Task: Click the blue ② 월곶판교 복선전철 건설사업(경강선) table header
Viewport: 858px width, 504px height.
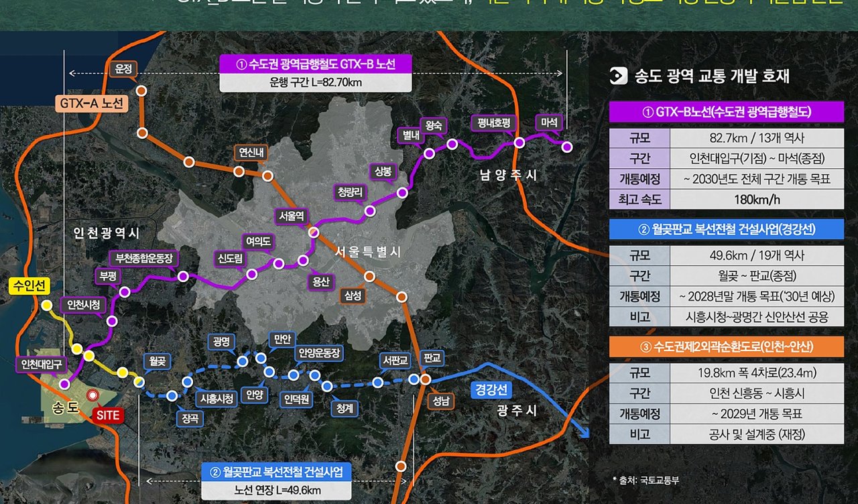Action: coord(726,229)
